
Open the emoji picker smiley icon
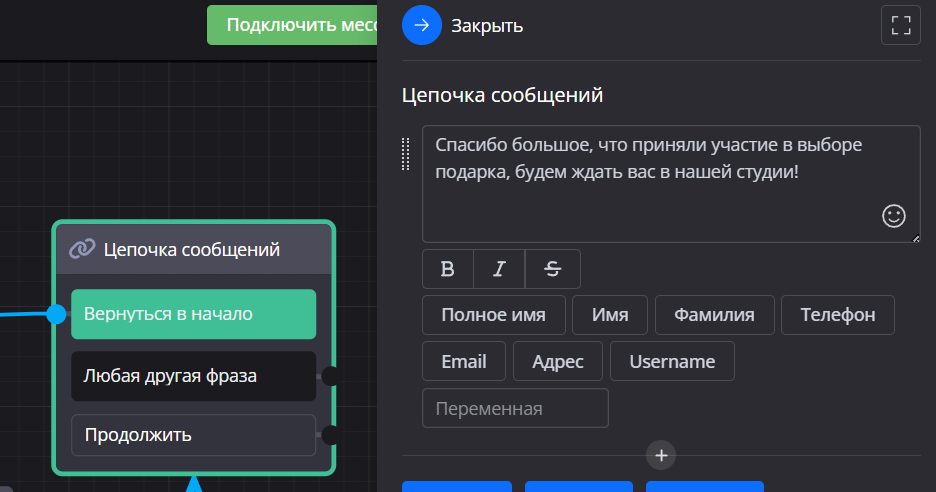[x=893, y=215]
